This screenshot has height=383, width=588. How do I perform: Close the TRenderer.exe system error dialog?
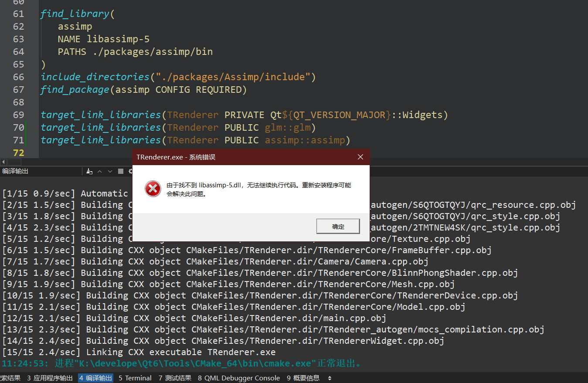point(360,157)
